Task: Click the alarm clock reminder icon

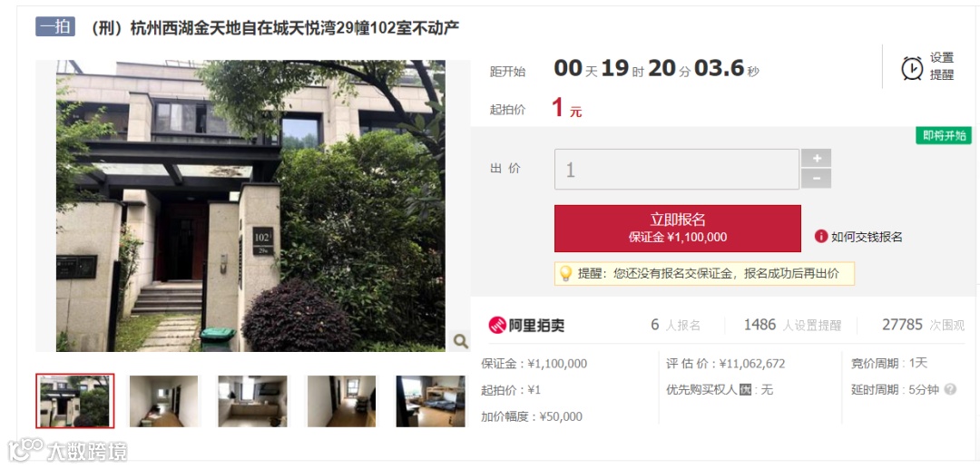Action: 912,67
